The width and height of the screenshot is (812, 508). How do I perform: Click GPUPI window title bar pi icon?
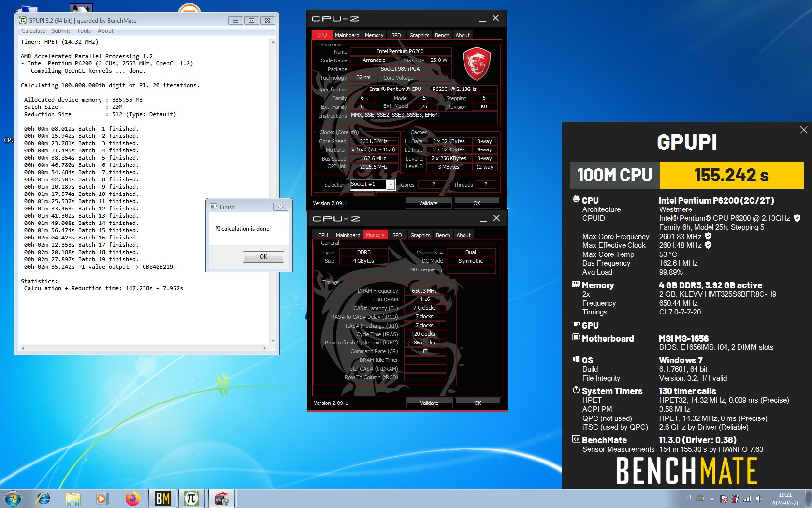[x=23, y=20]
